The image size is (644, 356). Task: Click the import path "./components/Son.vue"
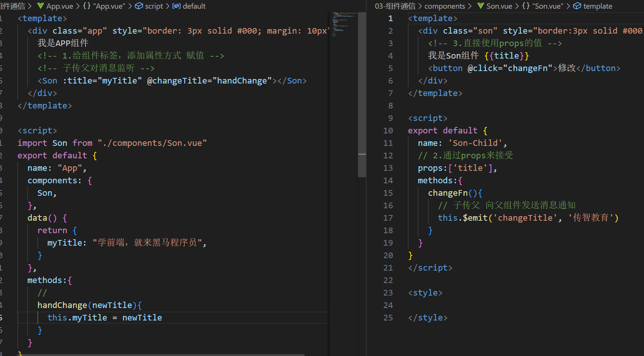point(152,143)
